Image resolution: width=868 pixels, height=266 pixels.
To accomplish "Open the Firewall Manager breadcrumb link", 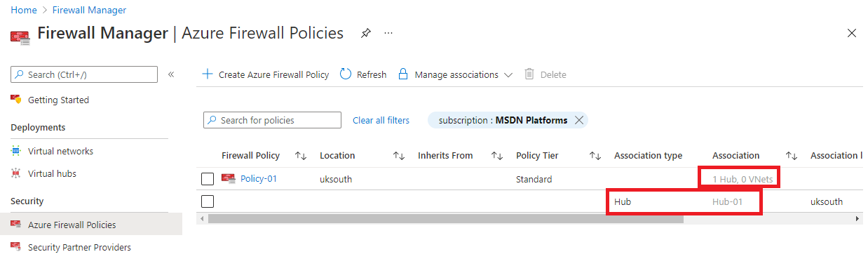I will pos(89,11).
